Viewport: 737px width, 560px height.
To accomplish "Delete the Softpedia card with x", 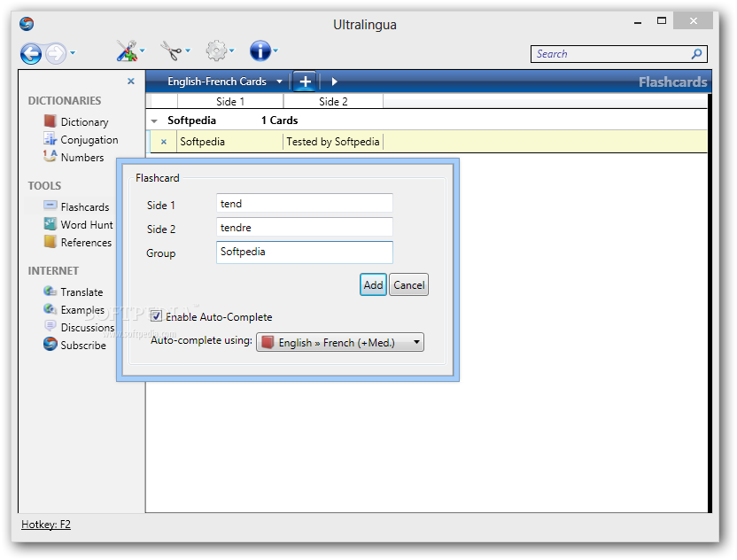I will [x=164, y=142].
